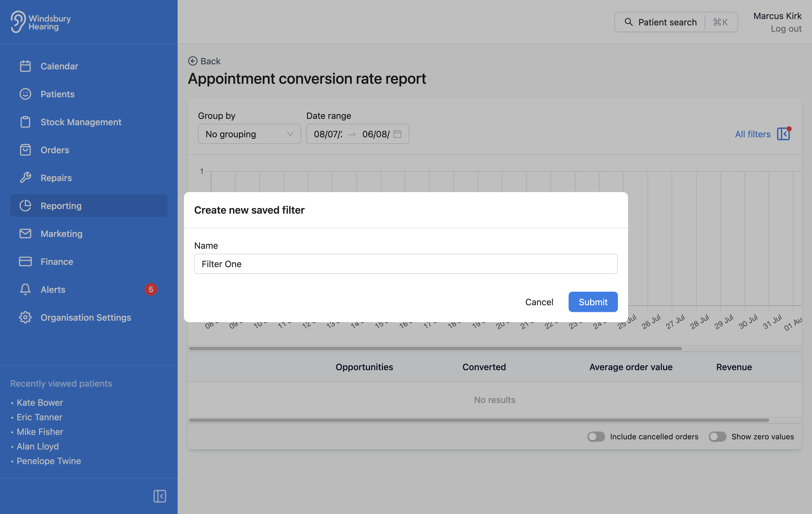Toggle Include cancelled orders switch
Screen dimensions: 812x514
coord(596,436)
